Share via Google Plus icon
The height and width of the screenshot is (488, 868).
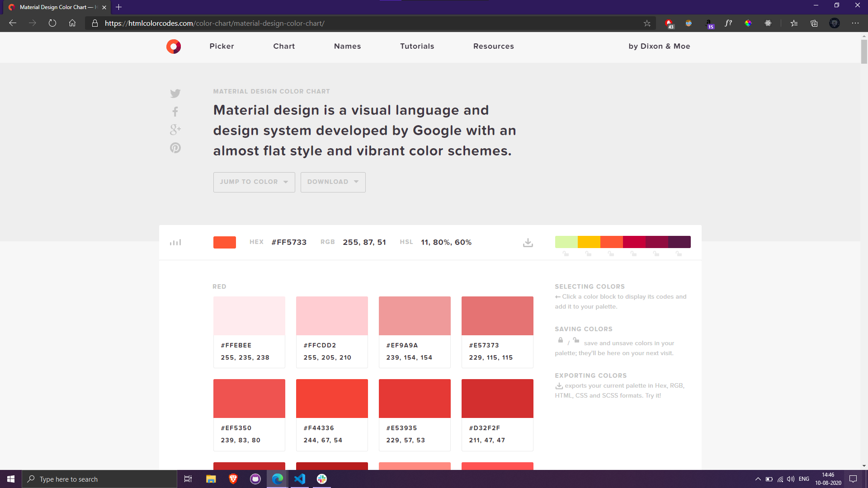(175, 130)
